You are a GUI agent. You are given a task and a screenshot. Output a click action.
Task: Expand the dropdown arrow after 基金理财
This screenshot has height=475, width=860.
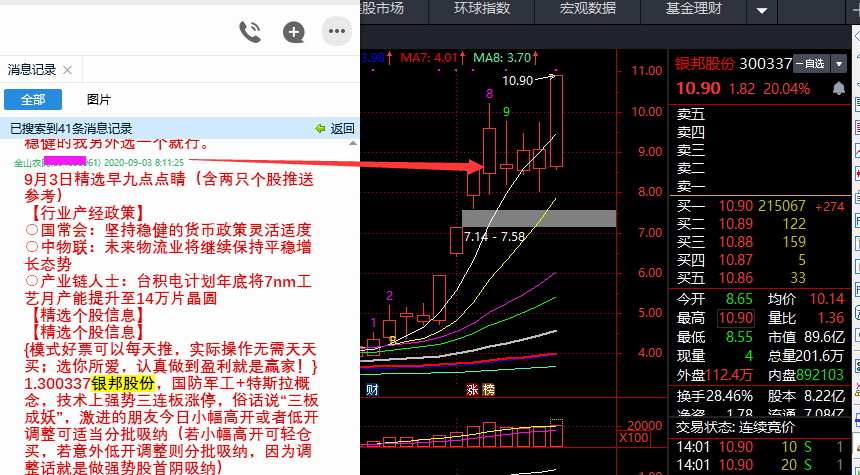(761, 10)
